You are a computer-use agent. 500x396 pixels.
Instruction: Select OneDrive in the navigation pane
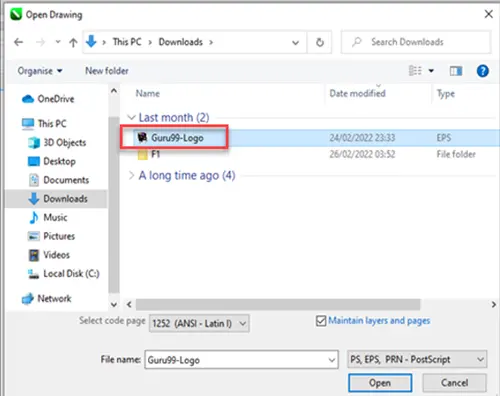tap(48, 99)
